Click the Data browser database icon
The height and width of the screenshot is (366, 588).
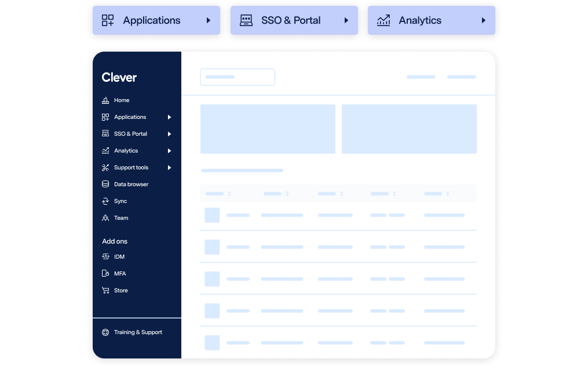click(105, 184)
